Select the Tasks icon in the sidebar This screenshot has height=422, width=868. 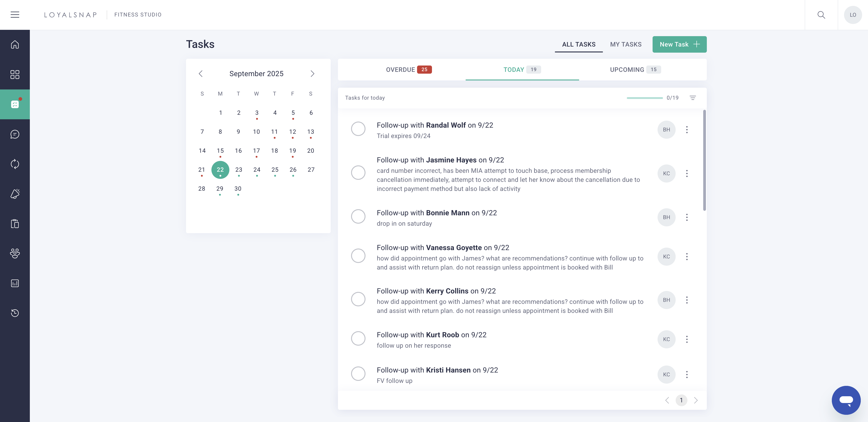(15, 104)
